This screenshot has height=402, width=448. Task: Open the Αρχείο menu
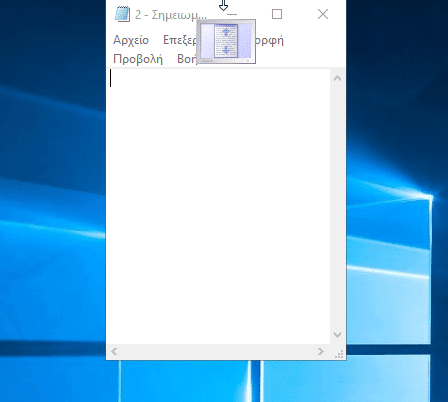[x=131, y=40]
